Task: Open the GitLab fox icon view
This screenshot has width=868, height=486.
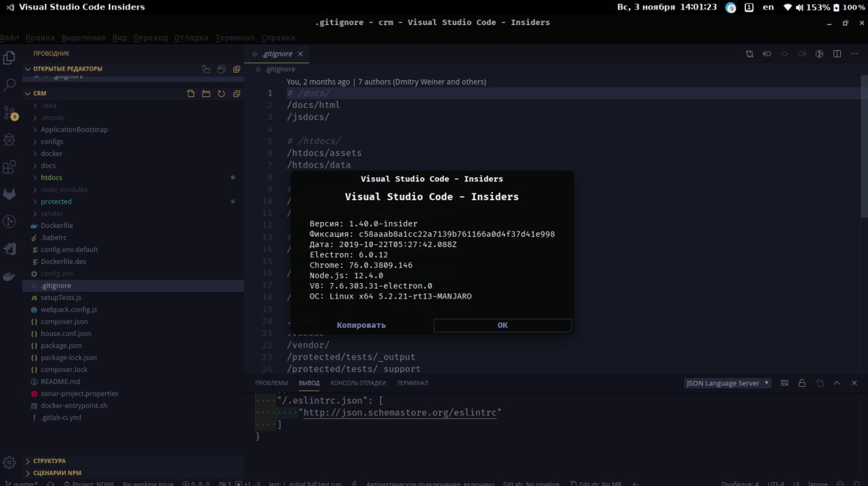Action: pyautogui.click(x=9, y=194)
